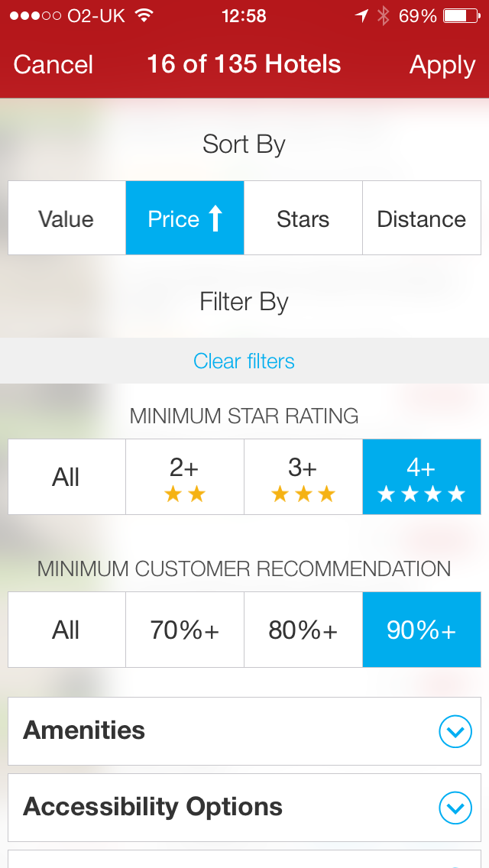Viewport: 489px width, 868px height.
Task: Set minimum recommendation to 80%+
Action: click(303, 629)
